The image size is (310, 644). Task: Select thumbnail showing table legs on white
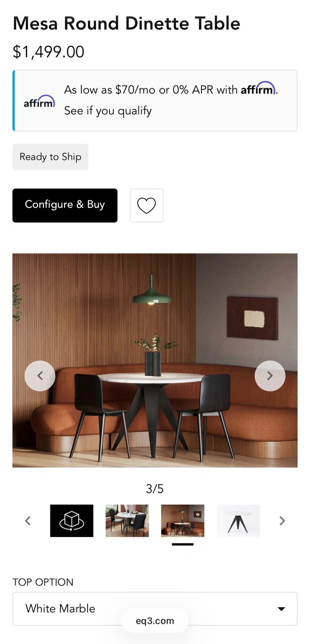coord(238,521)
